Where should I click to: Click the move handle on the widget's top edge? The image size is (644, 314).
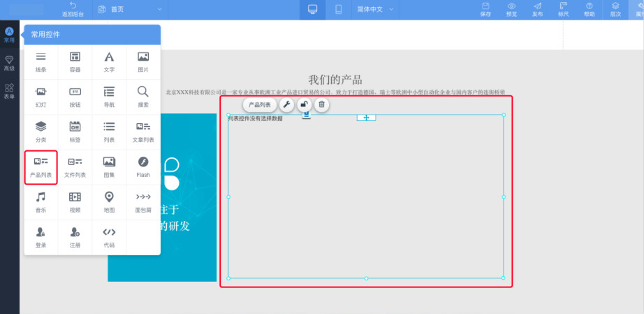[366, 117]
